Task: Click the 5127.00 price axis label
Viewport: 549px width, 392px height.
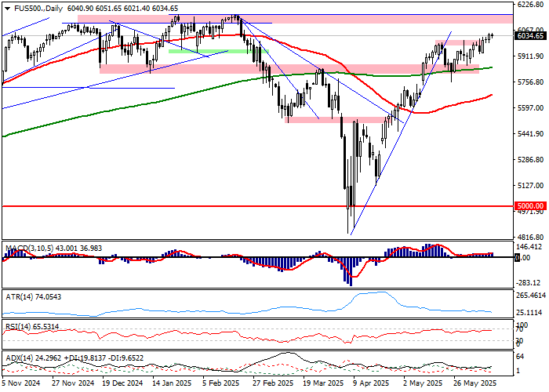Action: pos(531,186)
